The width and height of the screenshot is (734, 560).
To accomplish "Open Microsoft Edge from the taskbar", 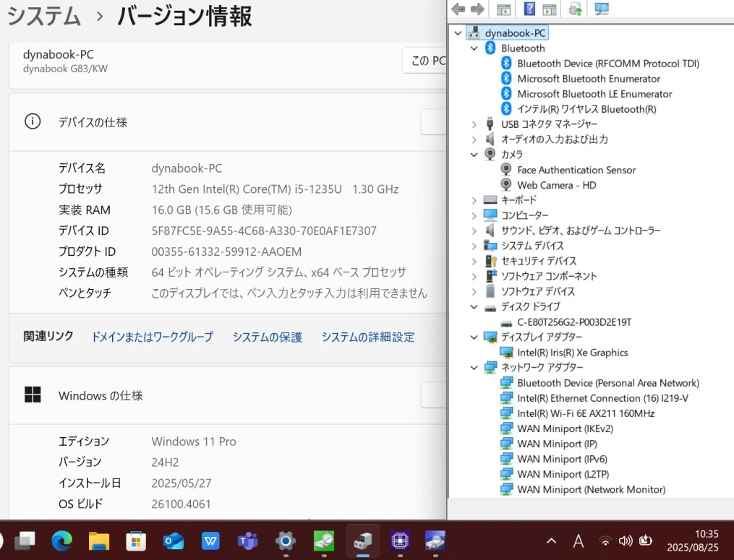I will click(62, 540).
